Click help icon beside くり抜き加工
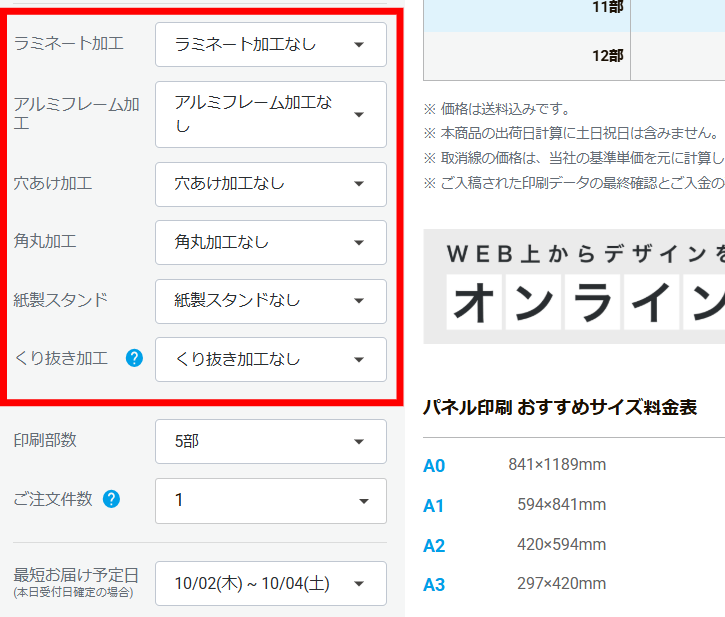This screenshot has height=617, width=725. click(x=135, y=358)
